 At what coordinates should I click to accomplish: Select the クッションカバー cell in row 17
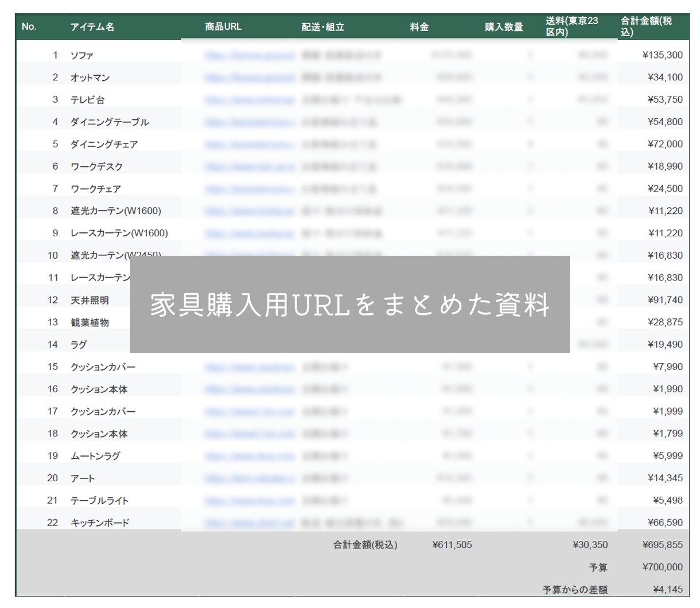(x=103, y=411)
